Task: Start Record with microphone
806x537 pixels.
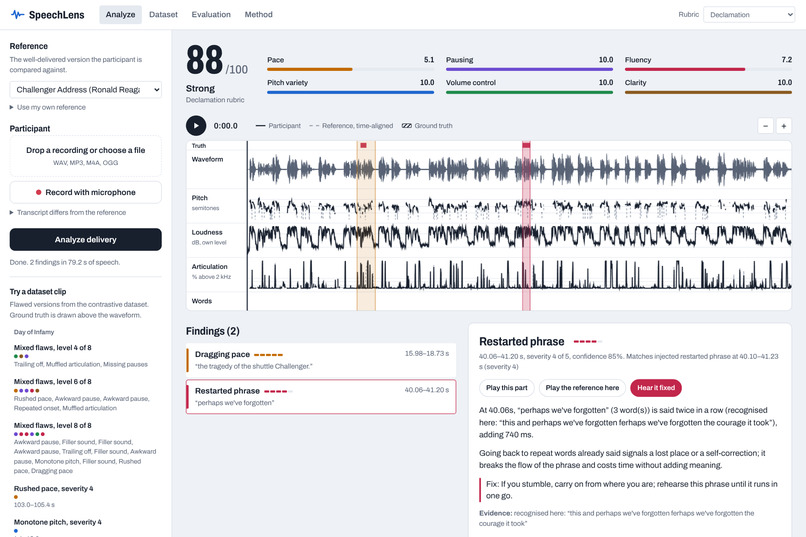Action: point(85,192)
